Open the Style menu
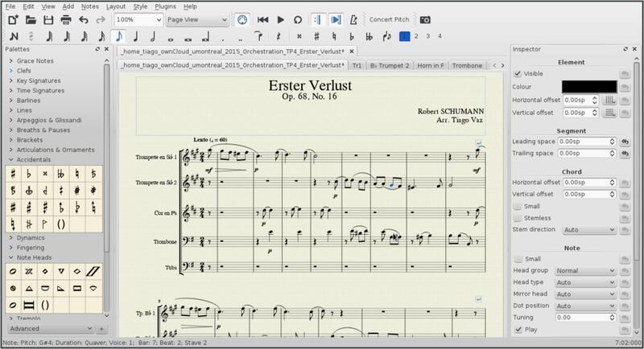644x349 pixels. click(140, 6)
